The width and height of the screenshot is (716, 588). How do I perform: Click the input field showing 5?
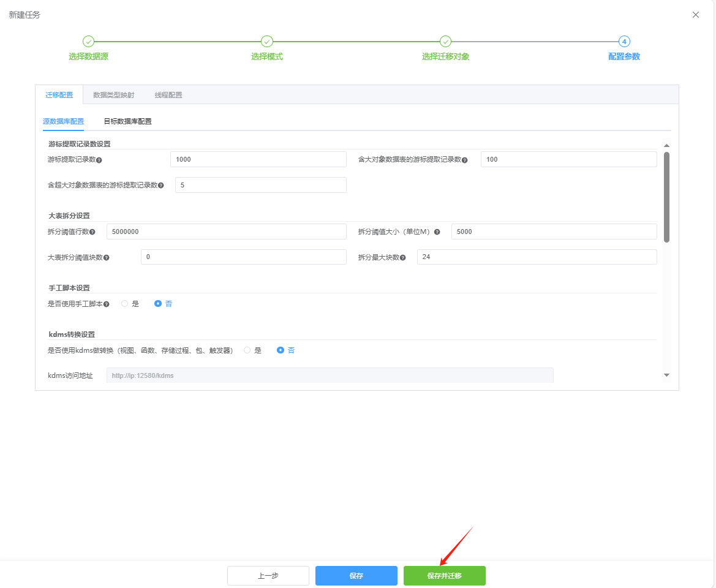coord(261,185)
